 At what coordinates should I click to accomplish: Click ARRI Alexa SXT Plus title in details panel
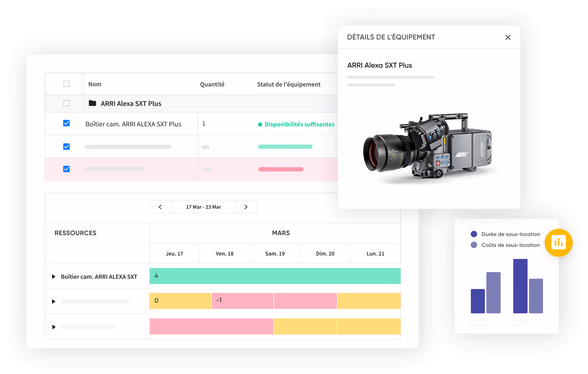click(380, 65)
